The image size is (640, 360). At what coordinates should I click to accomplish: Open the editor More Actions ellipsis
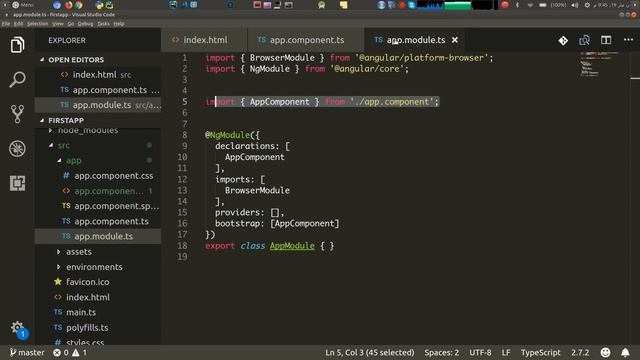pos(629,40)
